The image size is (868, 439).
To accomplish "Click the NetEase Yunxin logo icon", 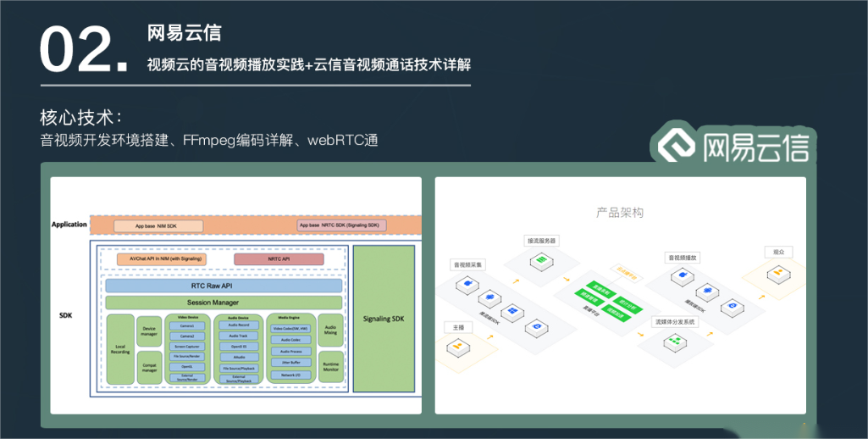I will pos(677,146).
